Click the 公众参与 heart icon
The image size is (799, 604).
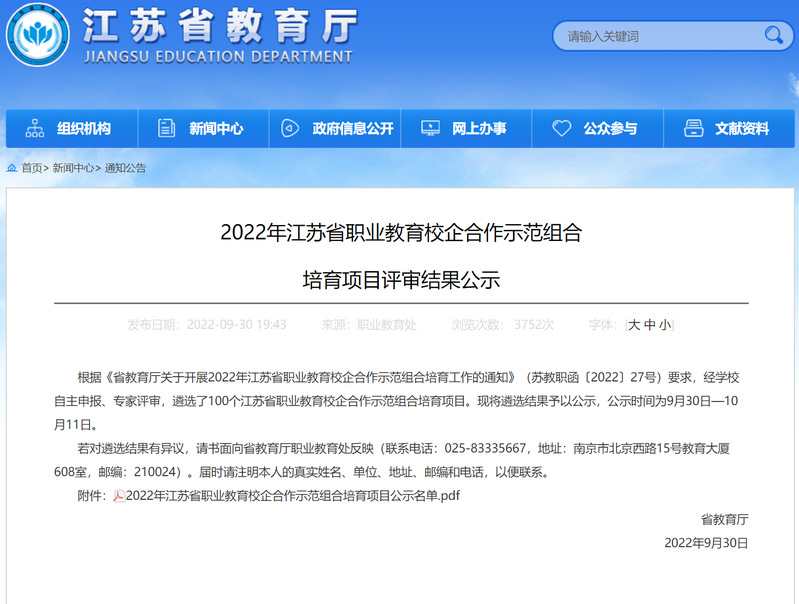561,128
